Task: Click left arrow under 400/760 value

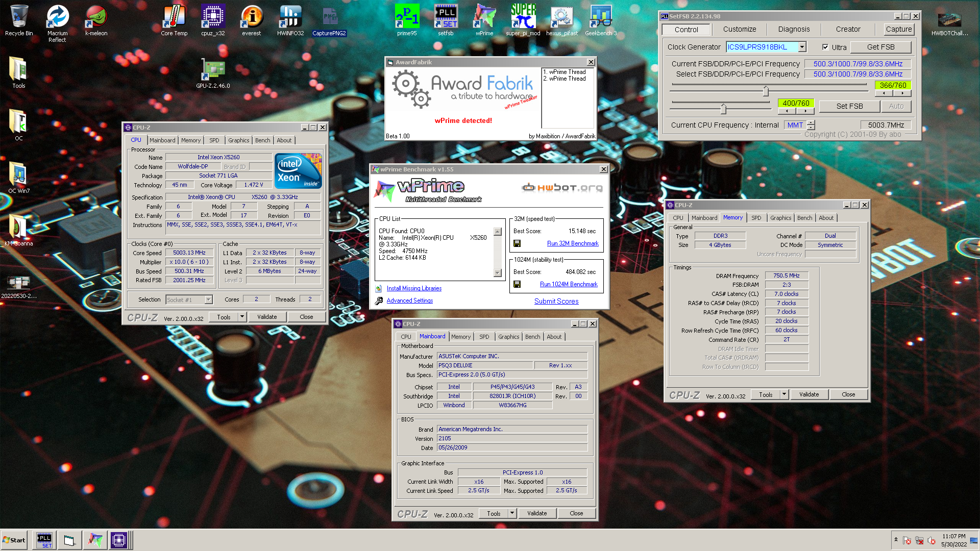Action: coord(787,111)
